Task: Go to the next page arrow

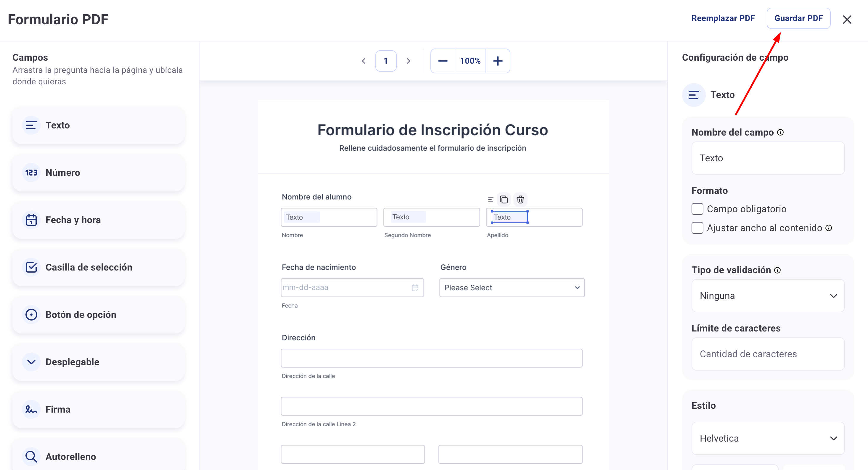Action: pos(408,61)
